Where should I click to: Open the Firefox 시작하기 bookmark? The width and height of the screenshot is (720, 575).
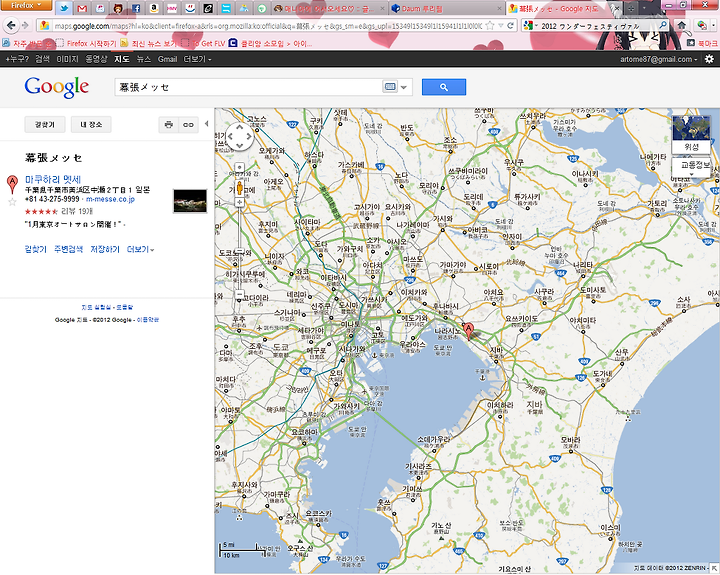point(86,43)
